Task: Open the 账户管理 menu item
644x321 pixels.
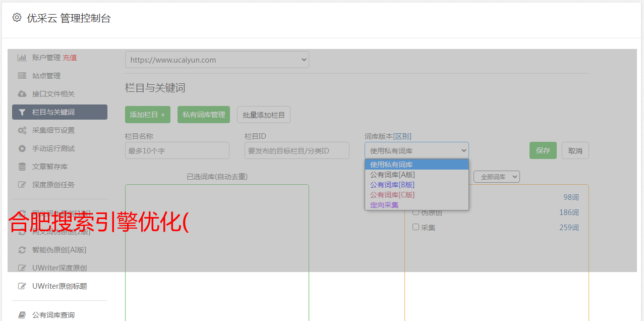Action: pos(46,58)
